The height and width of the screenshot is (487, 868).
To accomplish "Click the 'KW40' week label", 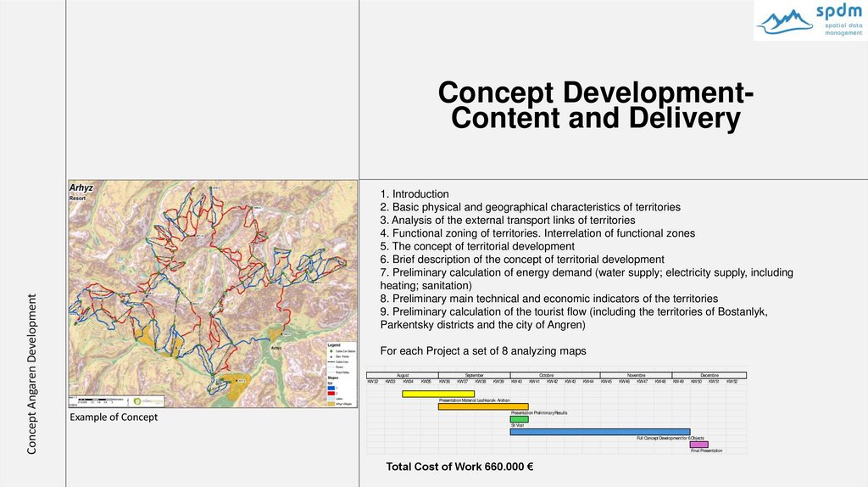I will click(x=516, y=381).
